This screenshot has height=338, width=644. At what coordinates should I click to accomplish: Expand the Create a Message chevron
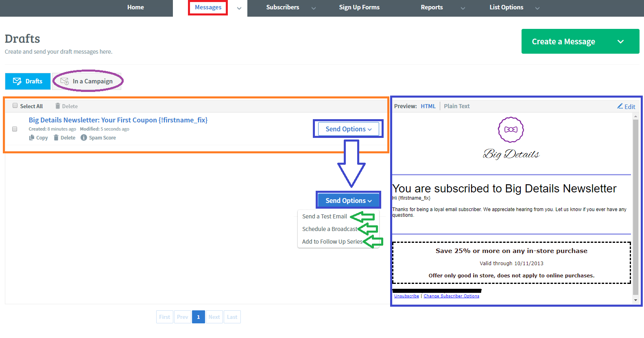point(620,41)
